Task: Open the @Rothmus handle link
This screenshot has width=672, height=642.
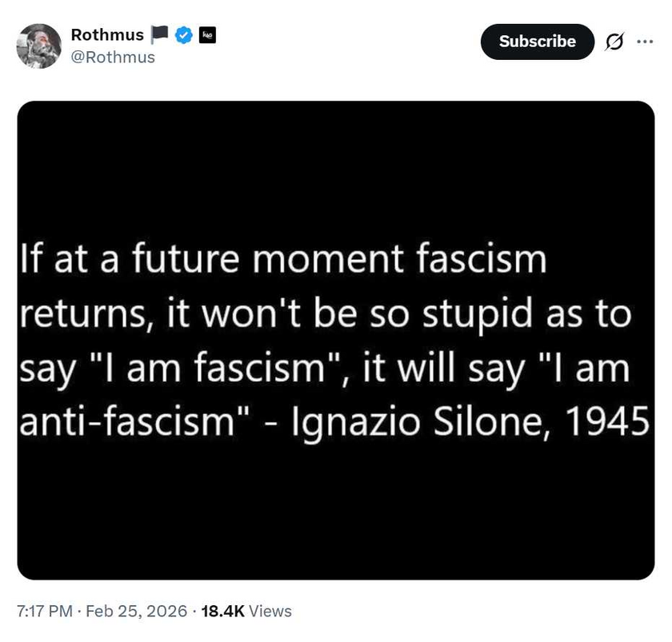Action: [113, 58]
